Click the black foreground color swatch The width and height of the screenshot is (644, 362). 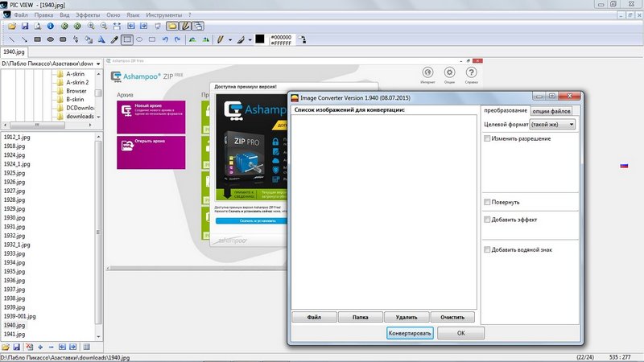260,39
